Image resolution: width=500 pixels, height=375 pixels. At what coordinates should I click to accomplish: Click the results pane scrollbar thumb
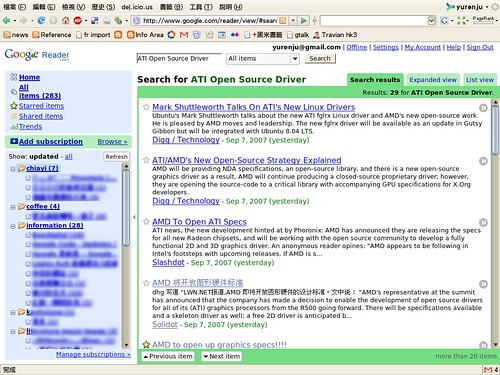pyautogui.click(x=495, y=130)
